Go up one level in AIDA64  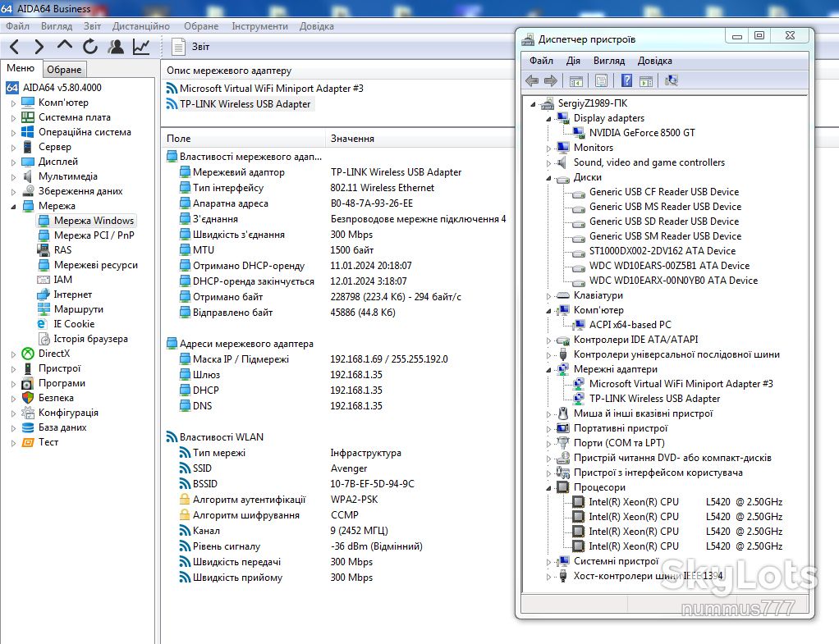coord(65,46)
